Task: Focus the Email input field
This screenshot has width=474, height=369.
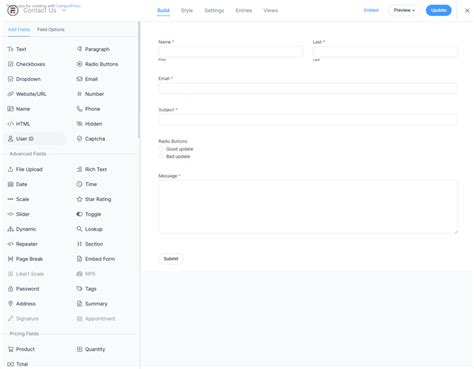Action: [x=308, y=88]
